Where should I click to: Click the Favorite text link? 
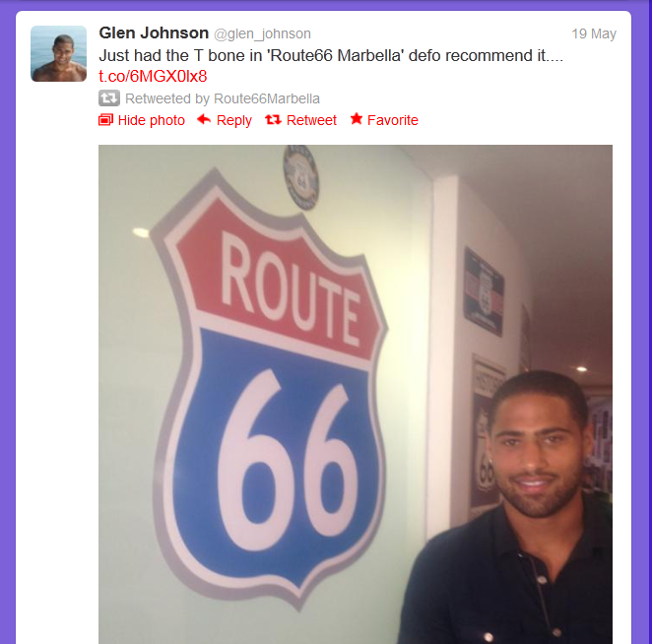pyautogui.click(x=393, y=120)
